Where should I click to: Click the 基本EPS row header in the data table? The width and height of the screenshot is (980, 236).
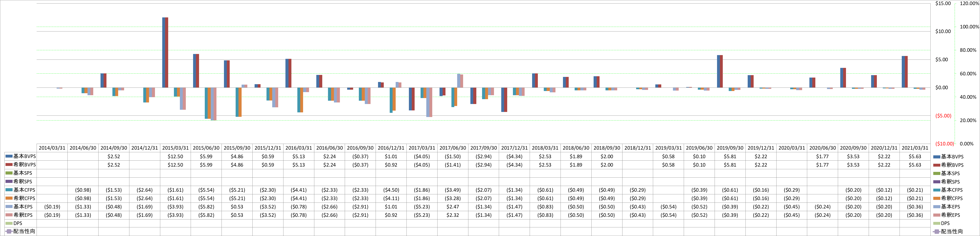point(20,207)
